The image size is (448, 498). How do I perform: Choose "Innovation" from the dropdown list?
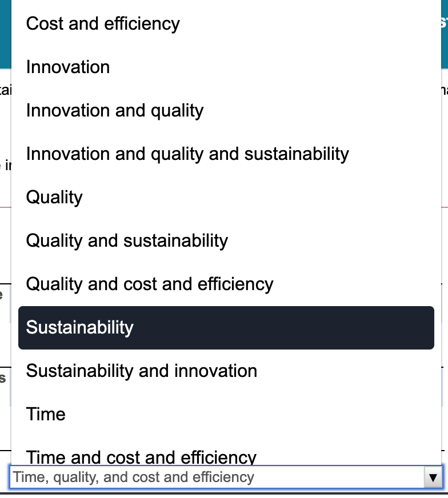(x=67, y=67)
